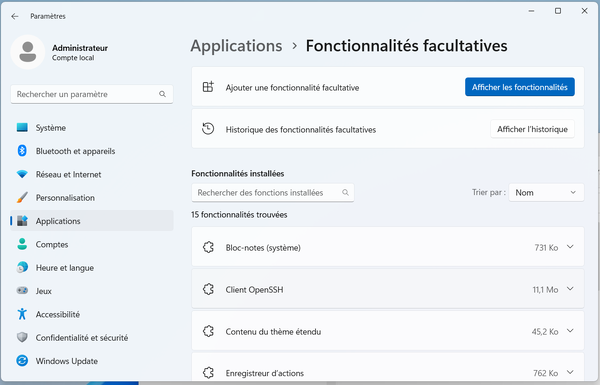Expand the Contenu du thème étendu chevron
Image resolution: width=600 pixels, height=385 pixels.
(570, 331)
